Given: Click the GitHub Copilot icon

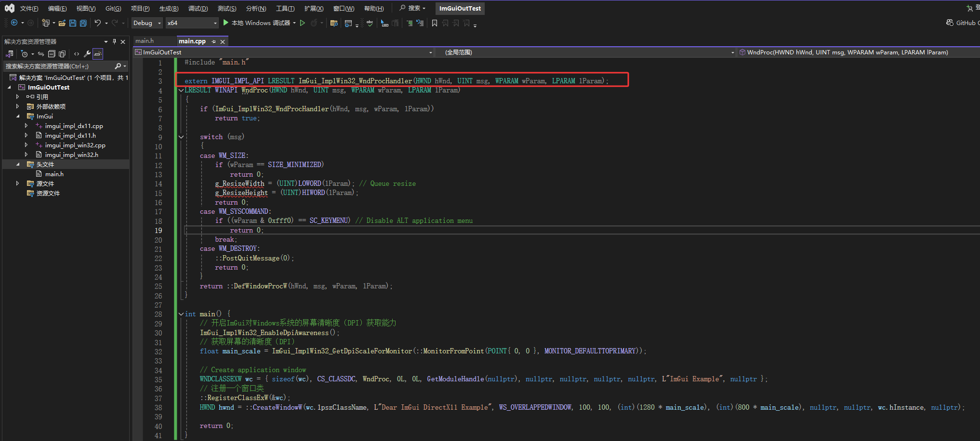Looking at the screenshot, I should [950, 23].
